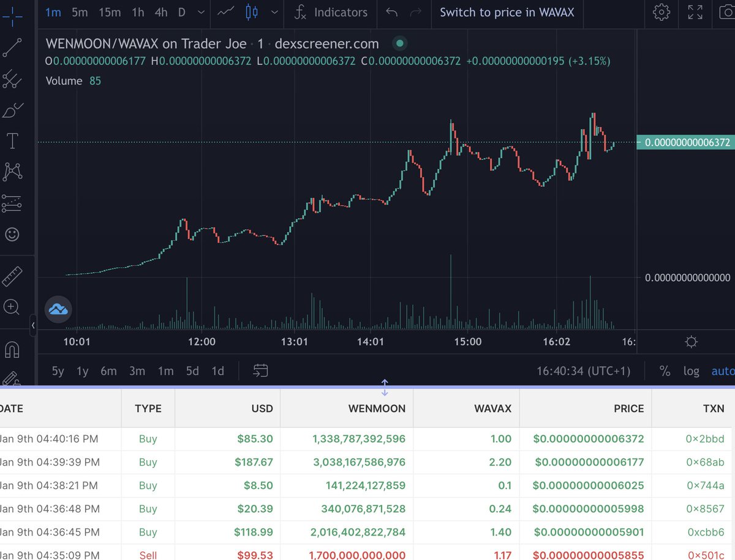Click the green market status dot

[399, 44]
